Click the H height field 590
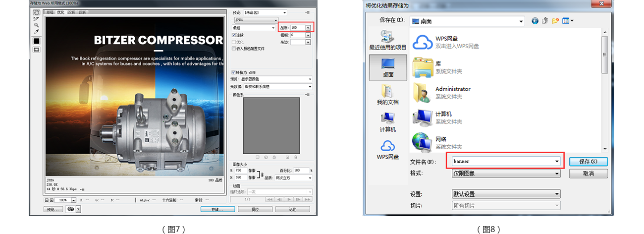The height and width of the screenshot is (234, 644). [x=241, y=177]
